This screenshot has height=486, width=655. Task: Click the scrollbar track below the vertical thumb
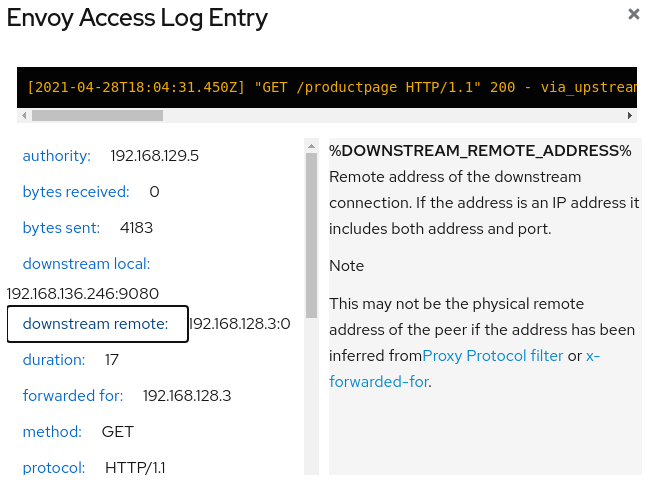click(x=311, y=396)
